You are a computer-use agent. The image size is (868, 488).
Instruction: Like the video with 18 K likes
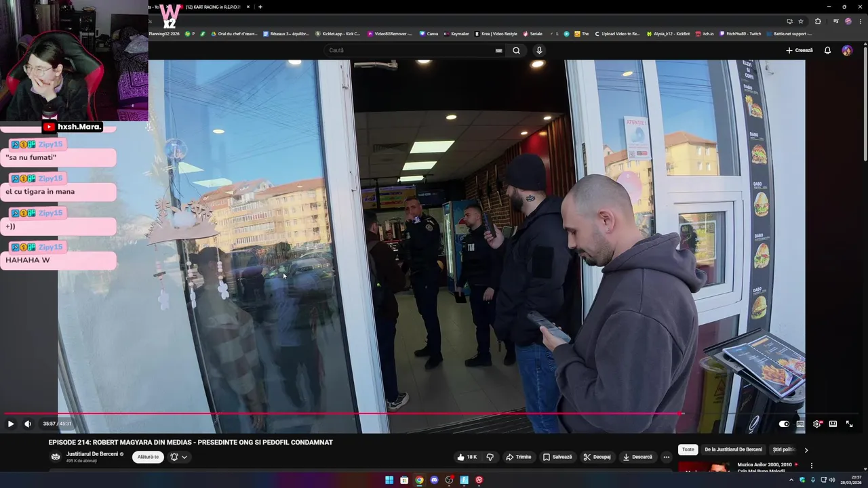click(x=467, y=457)
